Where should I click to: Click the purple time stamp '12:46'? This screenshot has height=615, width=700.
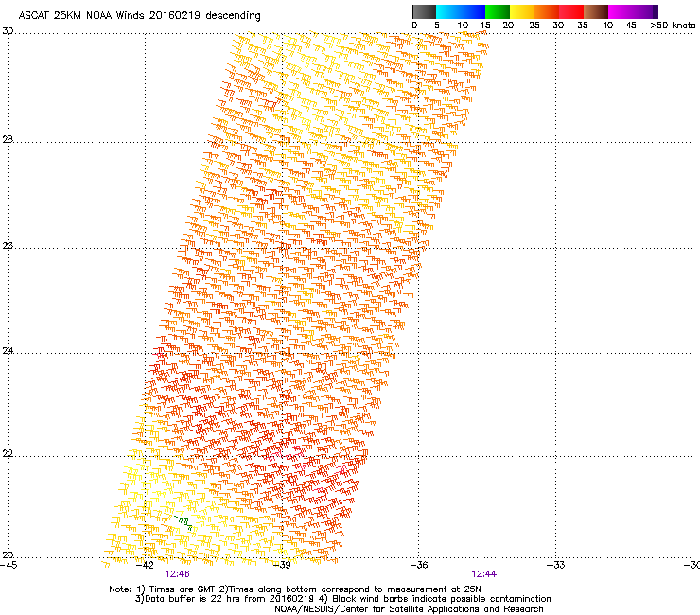click(x=177, y=574)
